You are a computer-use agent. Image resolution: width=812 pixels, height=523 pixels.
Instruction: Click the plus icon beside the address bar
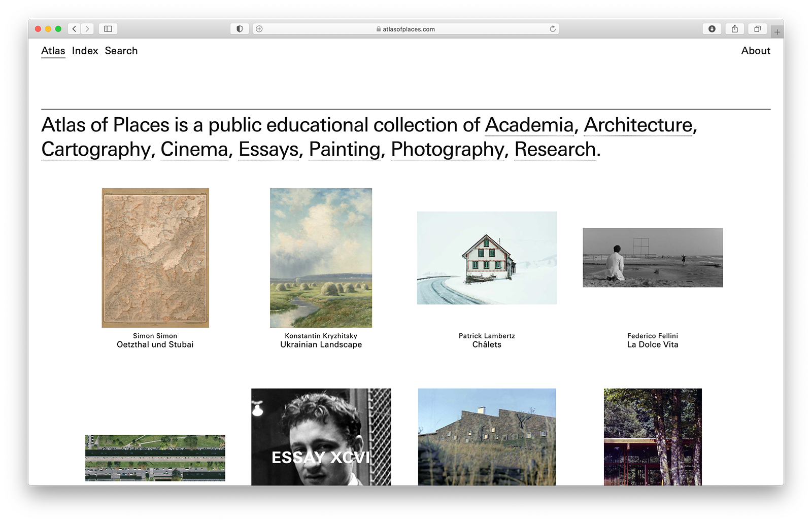click(259, 29)
